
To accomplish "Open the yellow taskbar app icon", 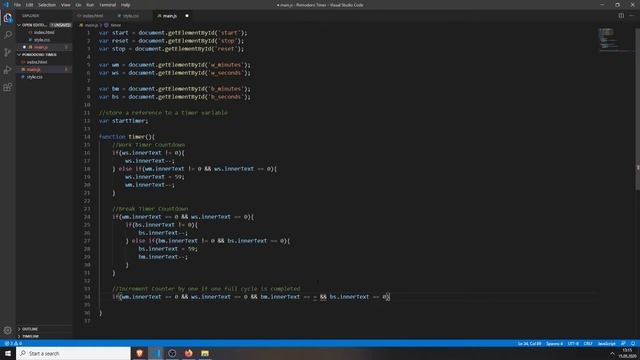I will (x=205, y=353).
